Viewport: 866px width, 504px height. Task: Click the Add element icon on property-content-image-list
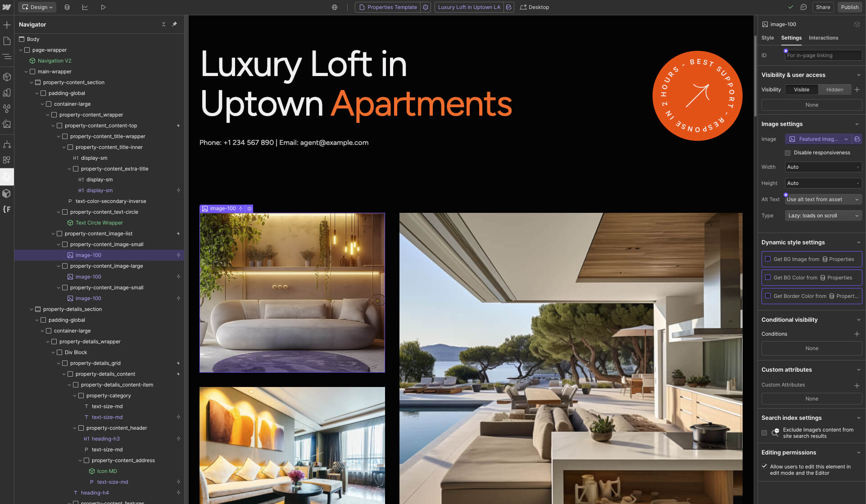[178, 234]
